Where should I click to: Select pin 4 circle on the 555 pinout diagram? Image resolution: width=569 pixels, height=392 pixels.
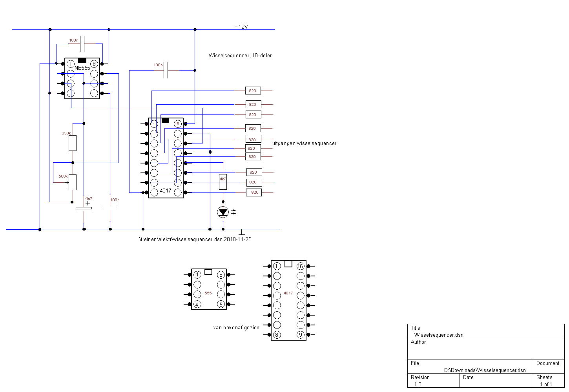pos(197,304)
